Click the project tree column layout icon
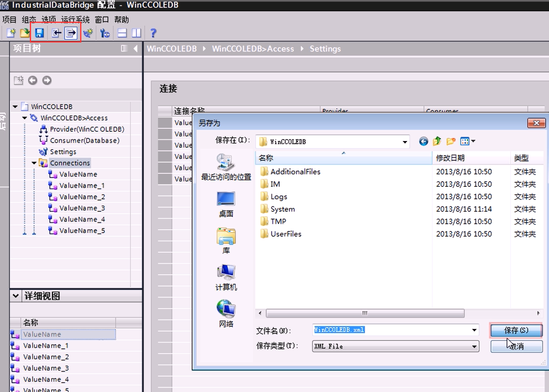The height and width of the screenshot is (392, 549). point(124,49)
